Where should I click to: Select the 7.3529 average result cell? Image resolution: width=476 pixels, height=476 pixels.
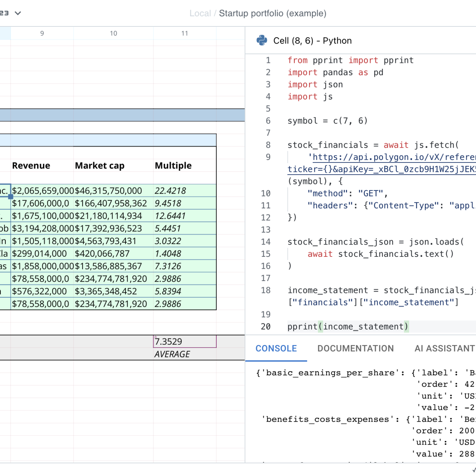[185, 341]
